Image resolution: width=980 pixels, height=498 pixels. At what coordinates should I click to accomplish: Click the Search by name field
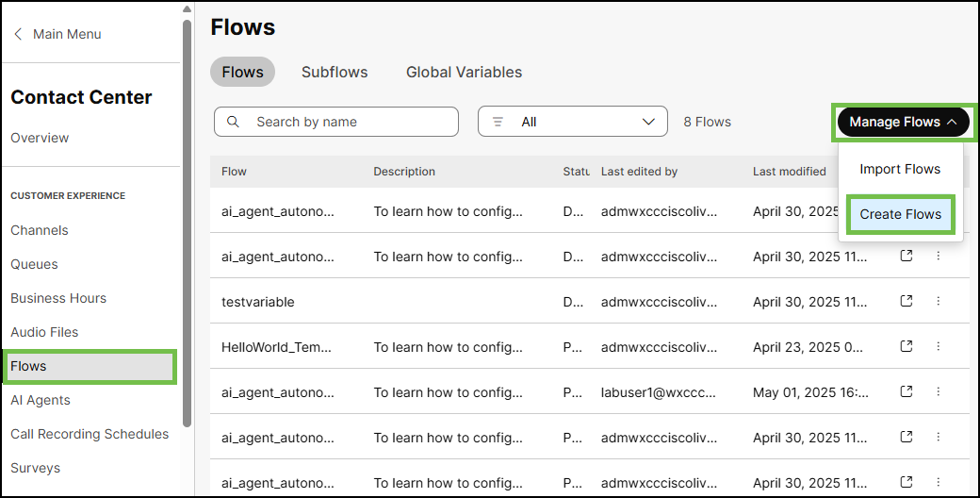click(349, 122)
